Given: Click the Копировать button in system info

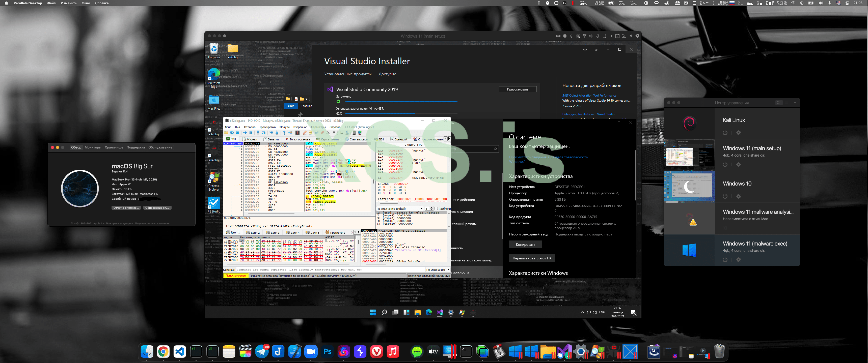Looking at the screenshot, I should point(525,245).
